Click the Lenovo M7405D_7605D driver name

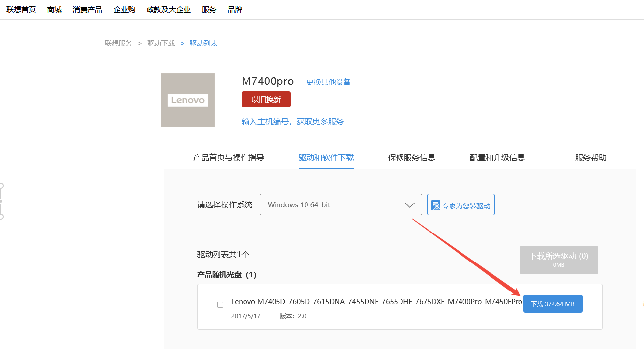point(377,301)
